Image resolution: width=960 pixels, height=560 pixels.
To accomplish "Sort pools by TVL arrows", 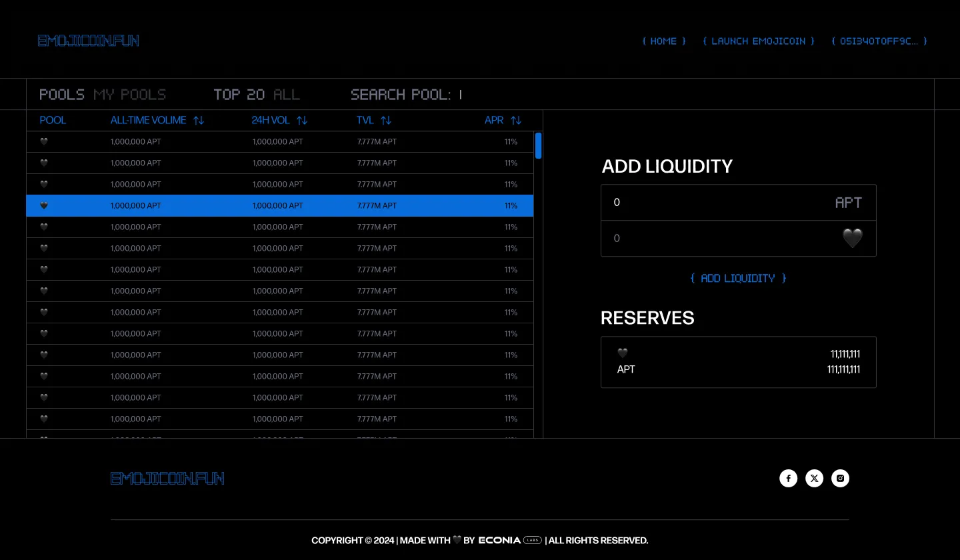I will click(385, 121).
